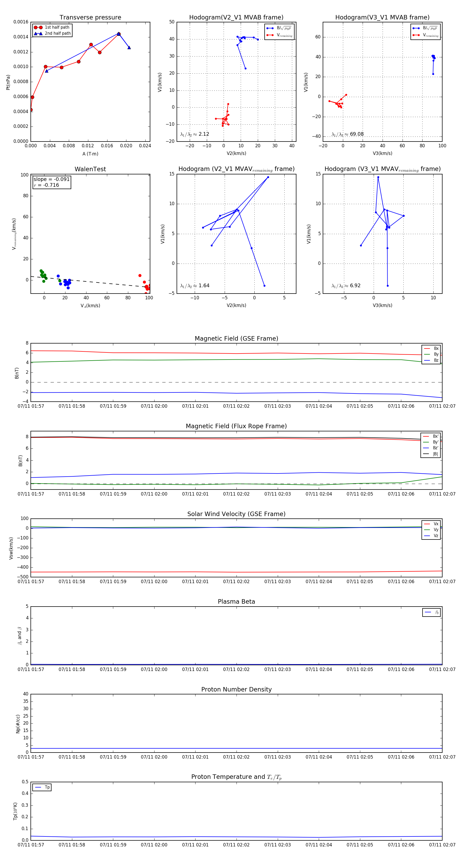Click the "Np(#/cc)" y-axis label
Image resolution: width=473 pixels, height=868 pixels.
pos(18,724)
